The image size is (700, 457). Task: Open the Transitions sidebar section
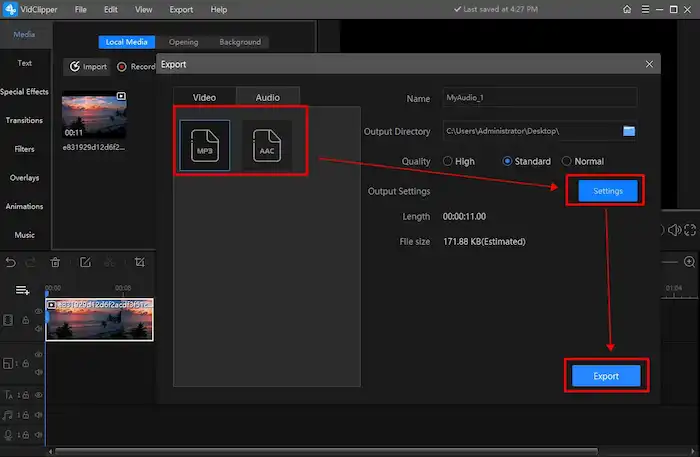click(25, 120)
